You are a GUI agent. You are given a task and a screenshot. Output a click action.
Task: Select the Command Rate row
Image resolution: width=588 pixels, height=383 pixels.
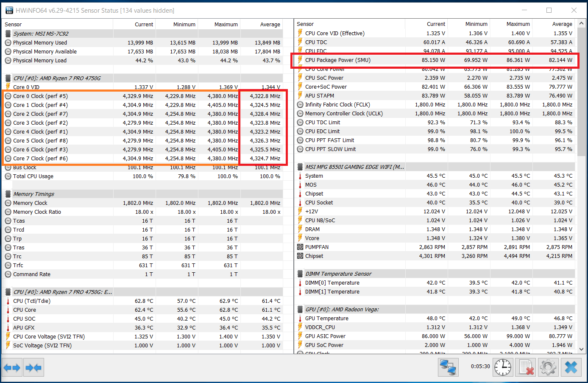(x=142, y=274)
